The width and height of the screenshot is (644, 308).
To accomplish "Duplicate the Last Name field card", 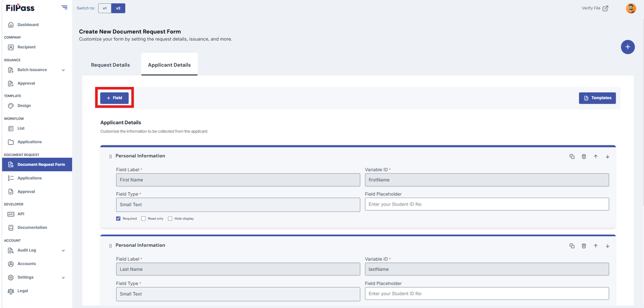I will (572, 246).
